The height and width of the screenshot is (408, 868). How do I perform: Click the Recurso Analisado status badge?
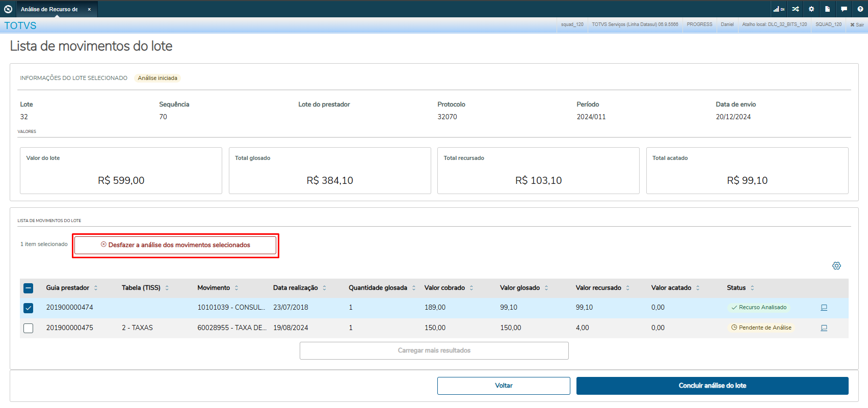point(759,308)
